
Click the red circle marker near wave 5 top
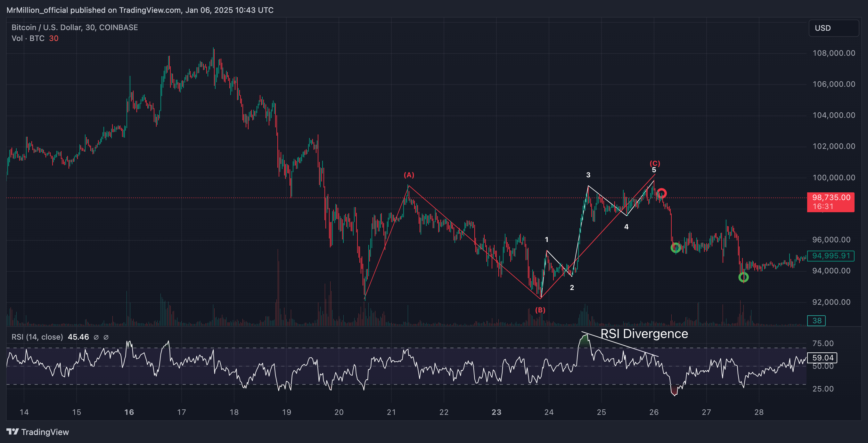(x=661, y=193)
